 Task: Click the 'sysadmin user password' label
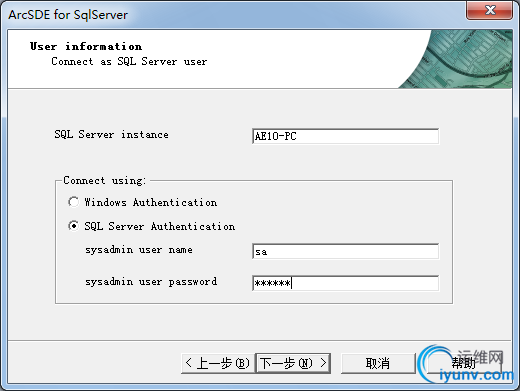point(151,282)
